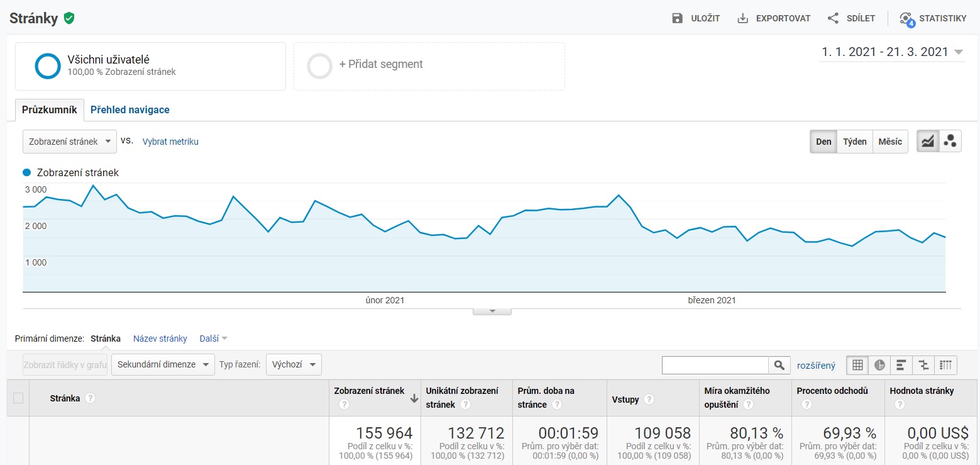
Task: Toggle graph granularity to Měsíc
Action: (889, 142)
